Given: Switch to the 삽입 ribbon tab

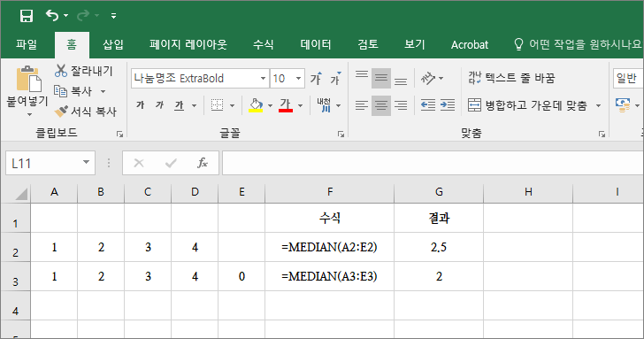Looking at the screenshot, I should pyautogui.click(x=113, y=44).
